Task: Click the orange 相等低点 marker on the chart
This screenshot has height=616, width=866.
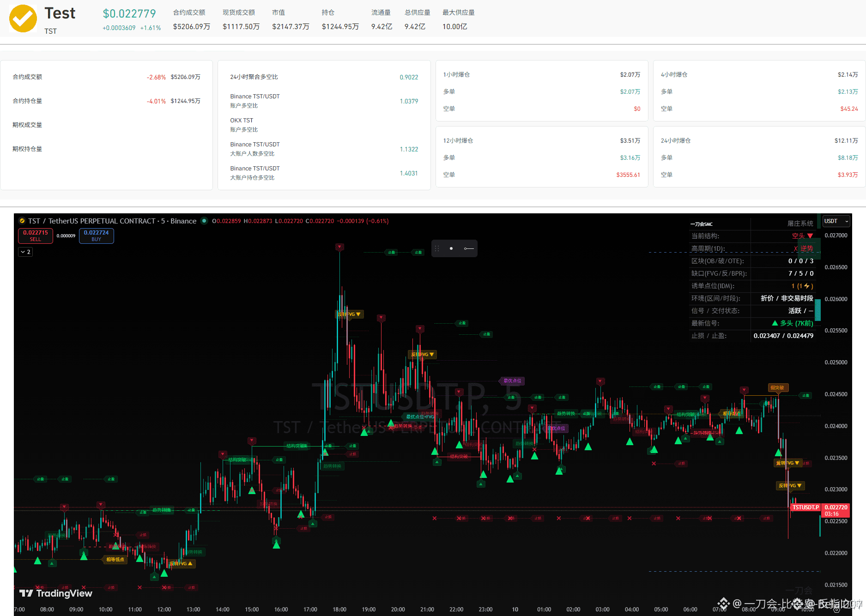Action: [115, 560]
